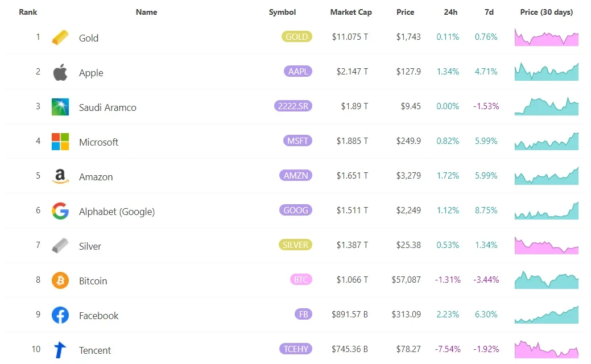Screen dimensions: 591x364
Task: Select the BTC symbol badge
Action: pyautogui.click(x=300, y=280)
